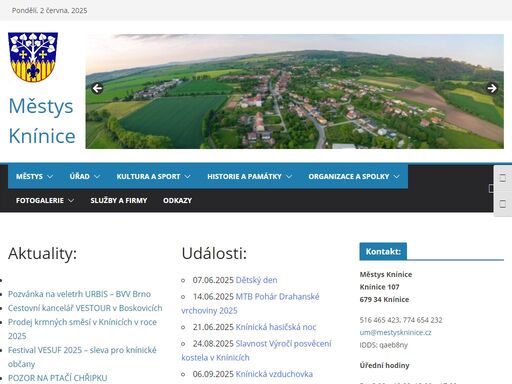
Task: Click the bottom icon in right side panel
Action: coord(503,204)
